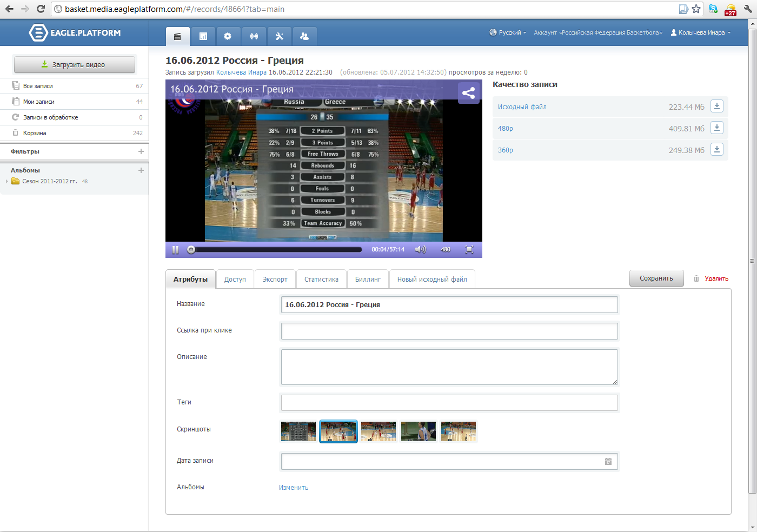Click the Сохранить button

click(656, 278)
